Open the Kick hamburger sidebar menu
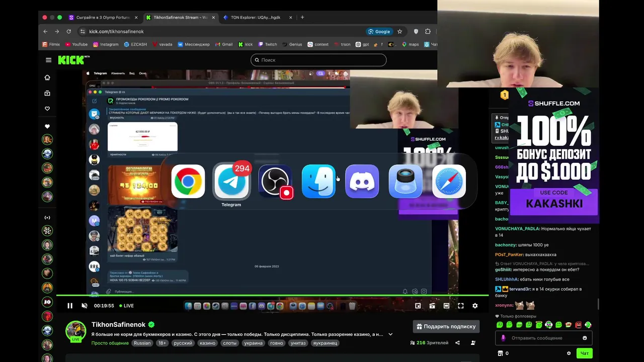The width and height of the screenshot is (644, 362). 48,60
